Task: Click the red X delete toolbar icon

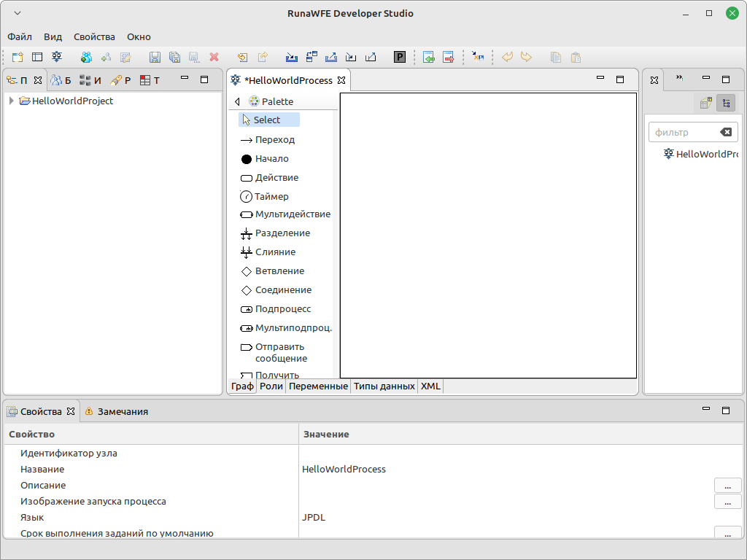Action: point(214,57)
